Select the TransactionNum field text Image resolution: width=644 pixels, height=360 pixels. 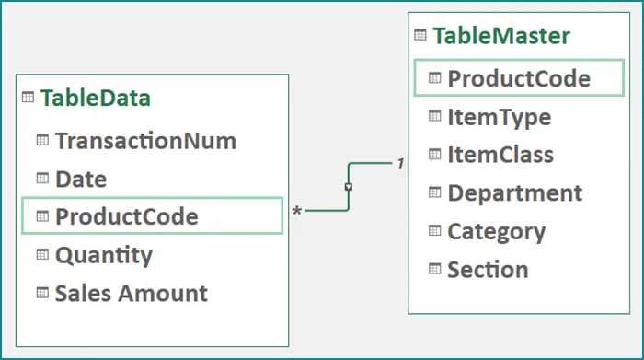145,141
